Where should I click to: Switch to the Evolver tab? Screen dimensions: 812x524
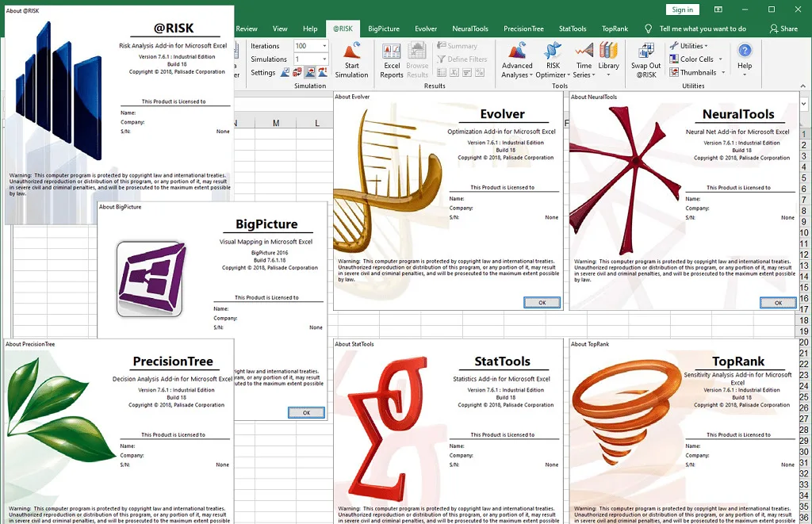(426, 29)
